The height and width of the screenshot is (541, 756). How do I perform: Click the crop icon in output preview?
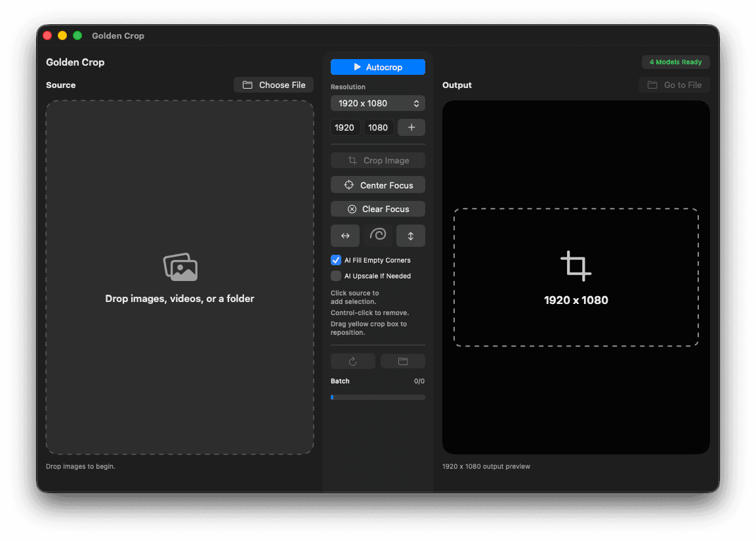point(576,266)
